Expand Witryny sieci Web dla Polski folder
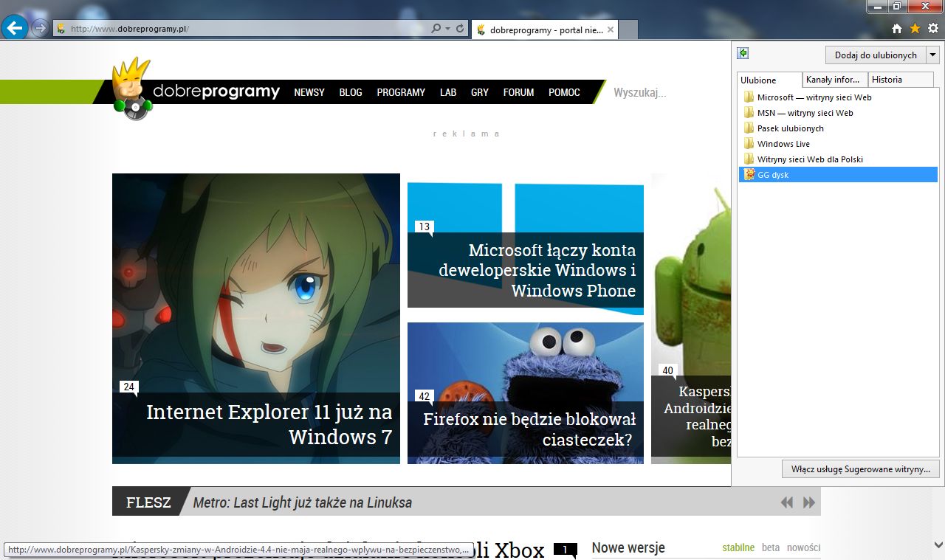Viewport: 945px width, 560px height. click(838, 159)
